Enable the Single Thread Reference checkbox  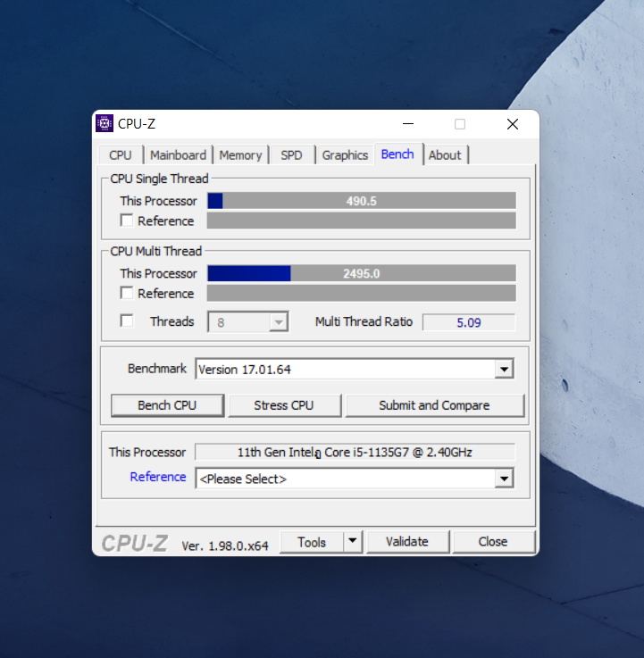(126, 221)
